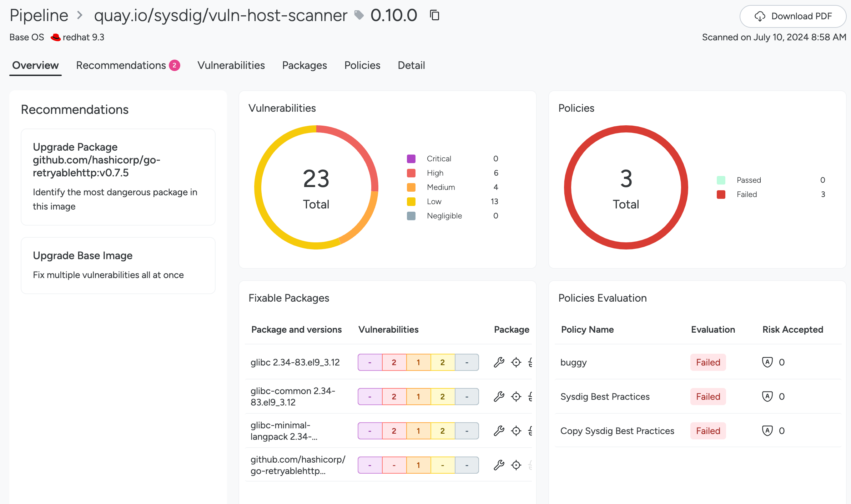Click the Failed badge for buggy policy

708,362
